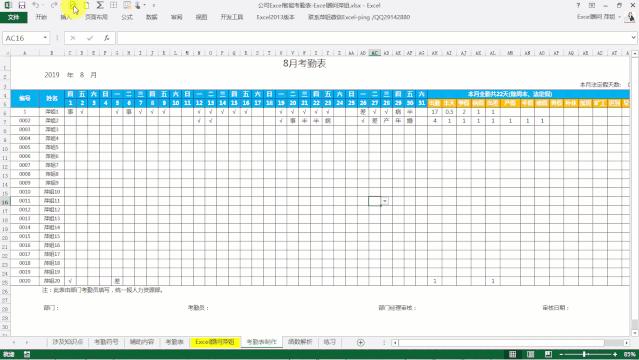Click the Redo arrow icon
Viewport: 639px width, 360px height.
(54, 5)
